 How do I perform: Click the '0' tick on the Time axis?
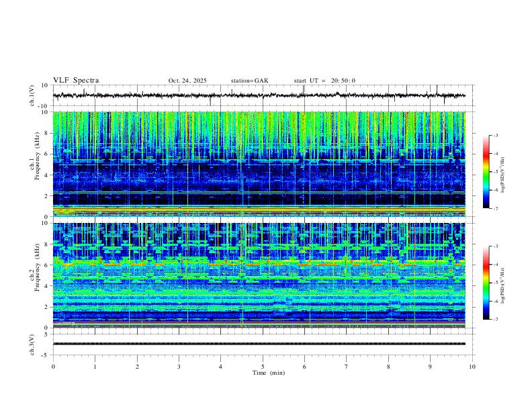[53, 367]
